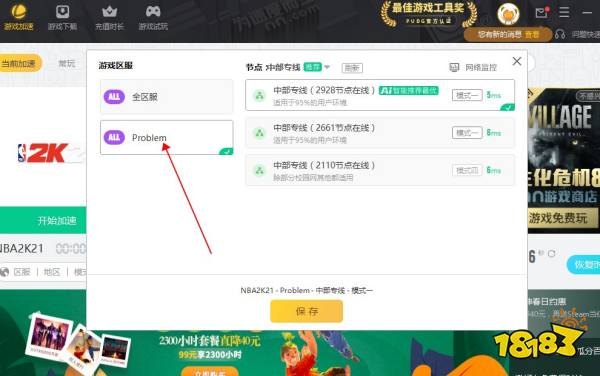
Task: Click purple ALL badge beside Problem
Action: click(114, 137)
